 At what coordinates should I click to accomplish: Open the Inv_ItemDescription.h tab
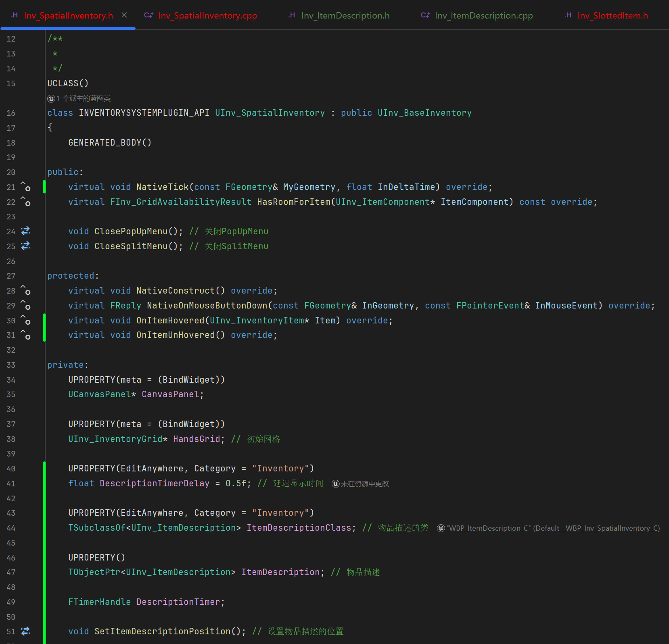point(339,15)
